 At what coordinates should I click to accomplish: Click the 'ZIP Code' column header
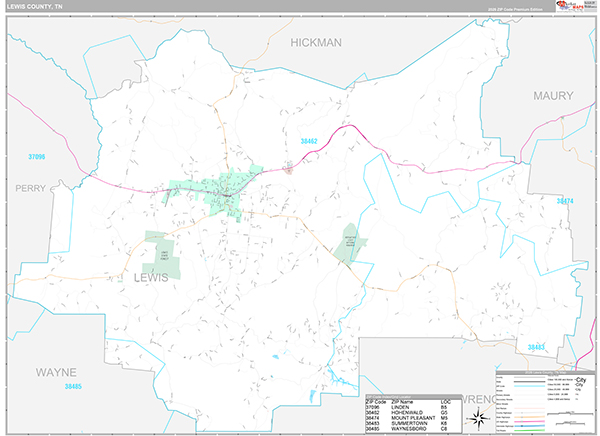coord(376,402)
